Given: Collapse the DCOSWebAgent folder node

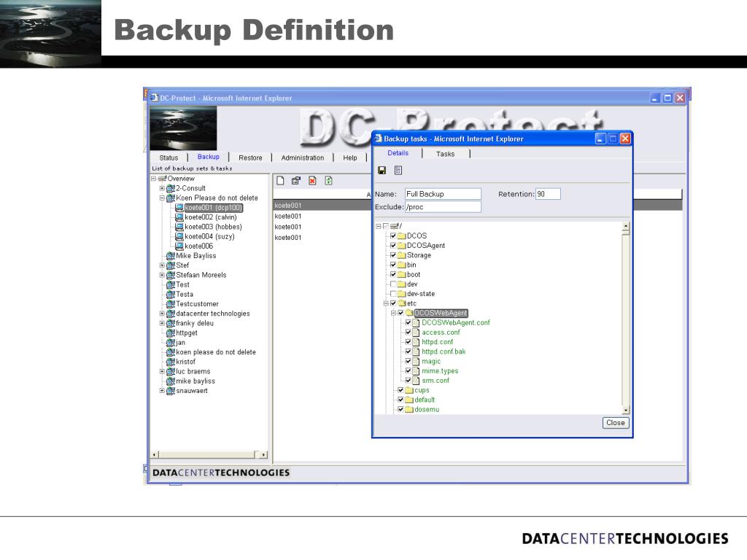Looking at the screenshot, I should [x=393, y=313].
